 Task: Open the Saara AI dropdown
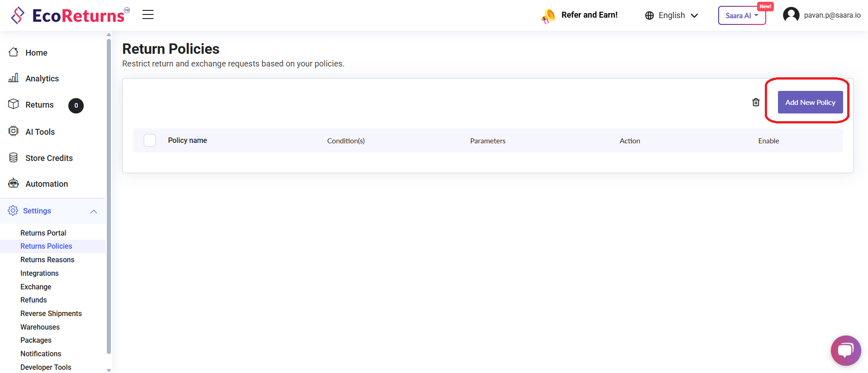741,15
